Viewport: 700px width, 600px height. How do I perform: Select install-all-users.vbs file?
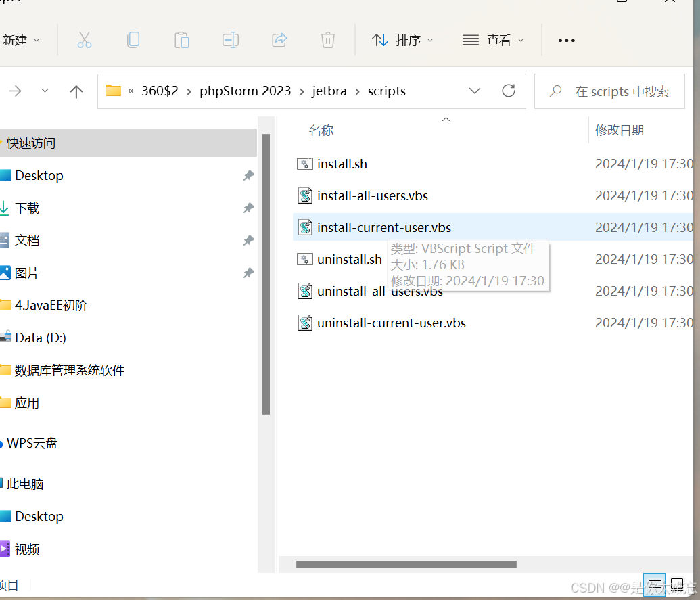point(493,196)
